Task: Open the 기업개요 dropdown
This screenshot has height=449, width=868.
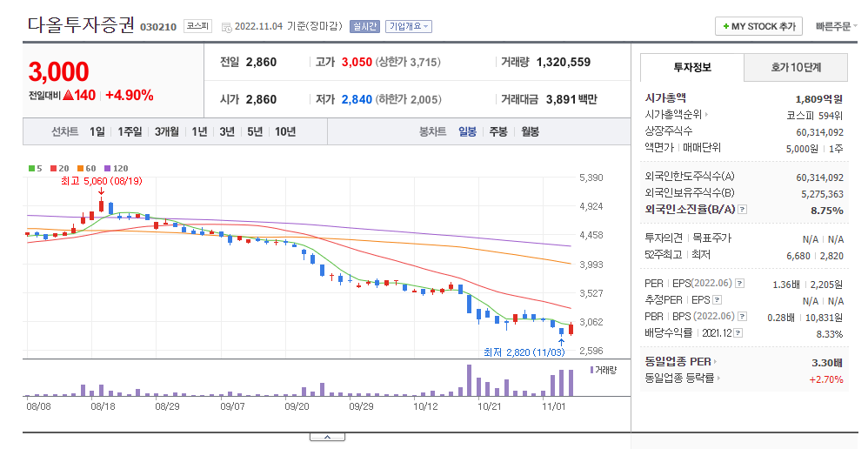Action: pyautogui.click(x=409, y=26)
